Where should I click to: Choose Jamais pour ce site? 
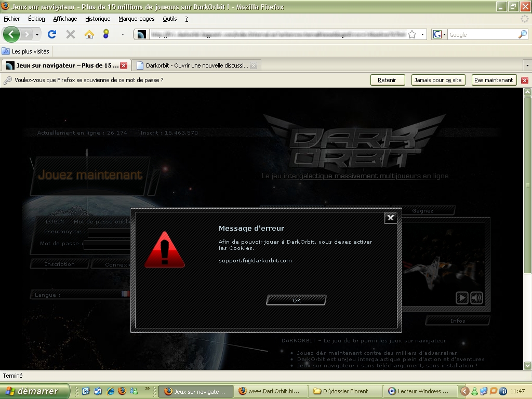pos(437,80)
